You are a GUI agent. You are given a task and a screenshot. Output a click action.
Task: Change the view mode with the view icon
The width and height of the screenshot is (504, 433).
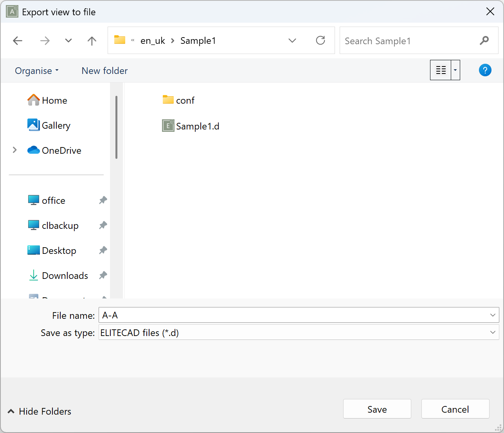441,70
